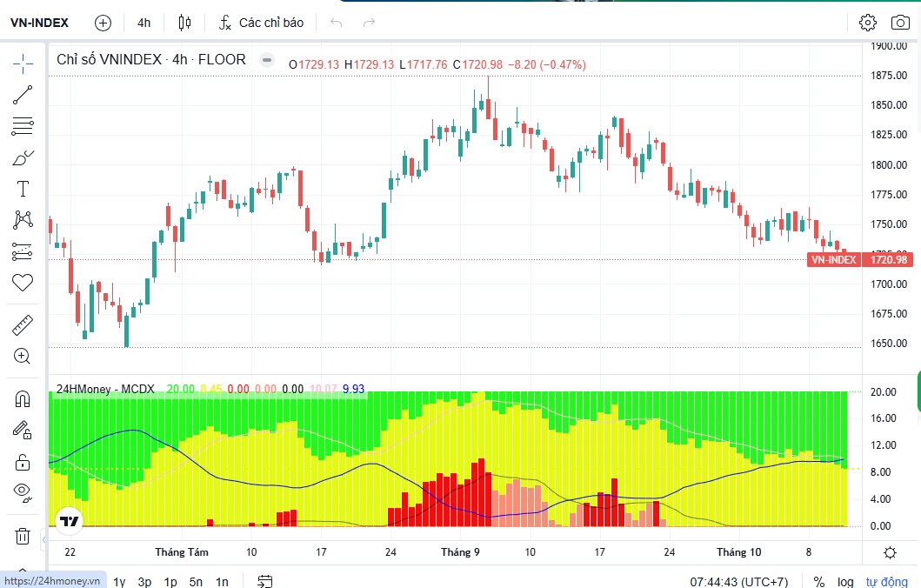Open time axis settings gear
Image resolution: width=921 pixels, height=588 pixels.
tap(891, 552)
